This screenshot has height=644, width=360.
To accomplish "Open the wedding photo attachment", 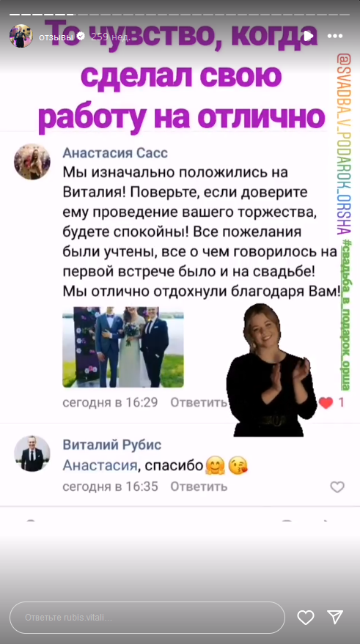I will coord(123,347).
